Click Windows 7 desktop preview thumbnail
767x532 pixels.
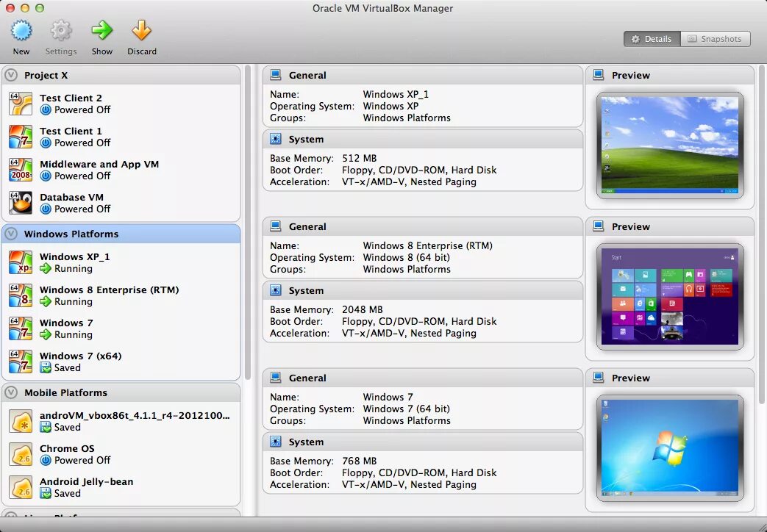pos(670,447)
